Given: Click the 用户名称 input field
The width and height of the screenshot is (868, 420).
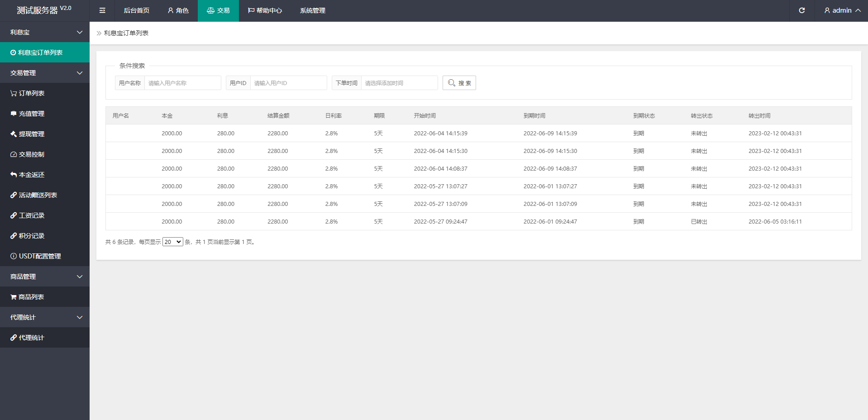Looking at the screenshot, I should click(182, 83).
